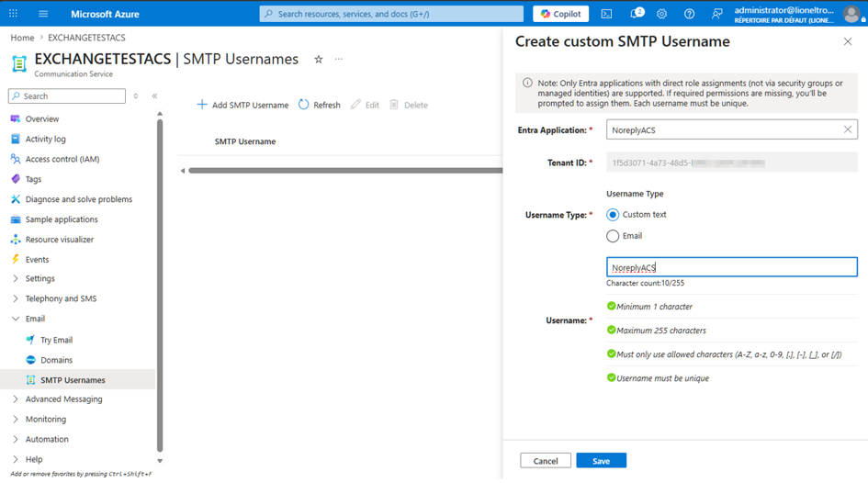868x483 pixels.
Task: Select the Email radio button
Action: tap(613, 236)
